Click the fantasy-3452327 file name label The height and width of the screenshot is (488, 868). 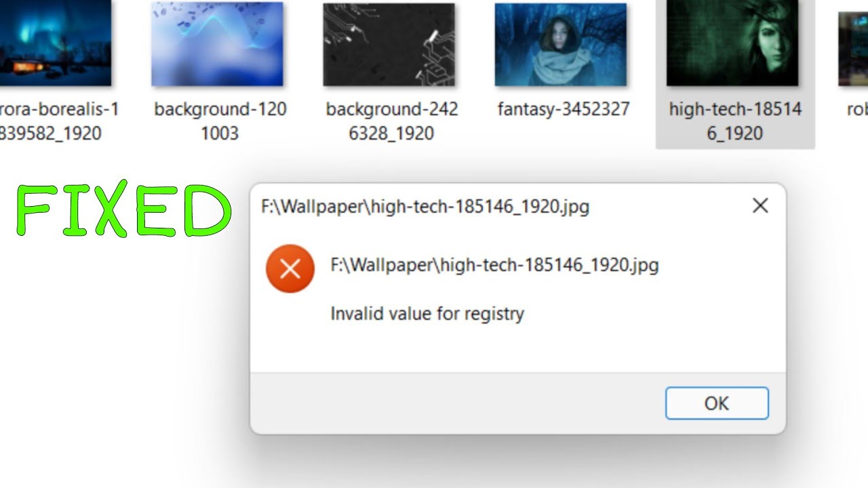(564, 109)
